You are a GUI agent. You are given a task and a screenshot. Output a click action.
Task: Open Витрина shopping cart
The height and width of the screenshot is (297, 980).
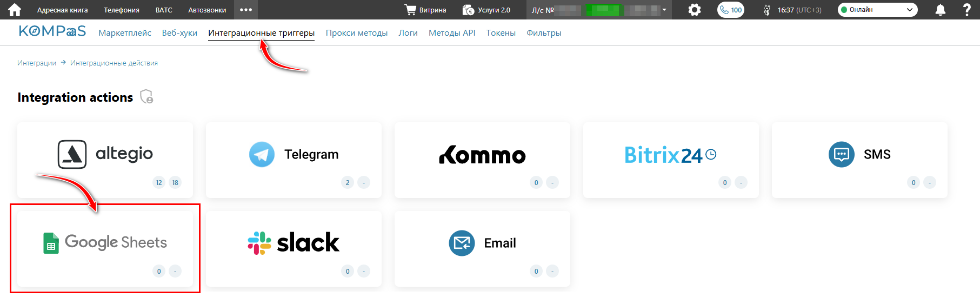click(x=425, y=10)
